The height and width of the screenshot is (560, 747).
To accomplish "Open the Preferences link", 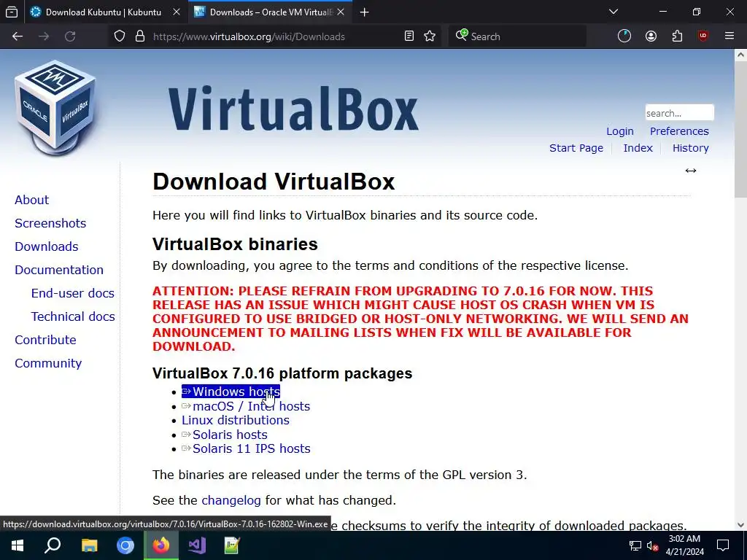I will point(679,131).
